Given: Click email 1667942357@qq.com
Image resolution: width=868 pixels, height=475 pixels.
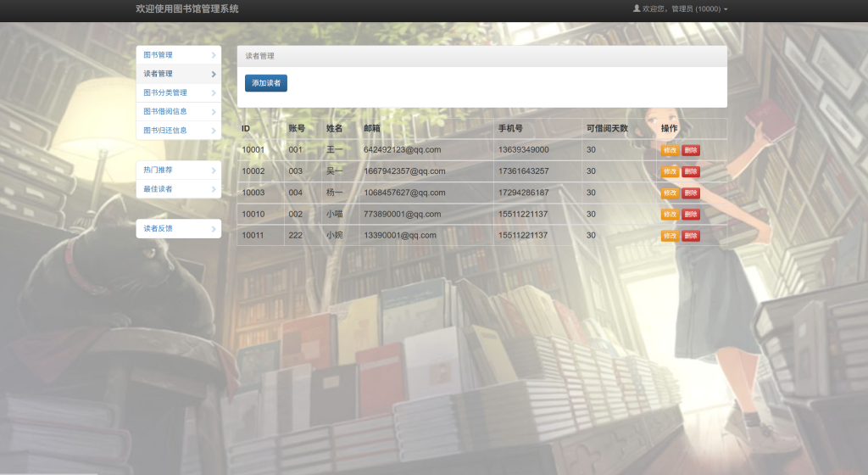Looking at the screenshot, I should pos(404,171).
